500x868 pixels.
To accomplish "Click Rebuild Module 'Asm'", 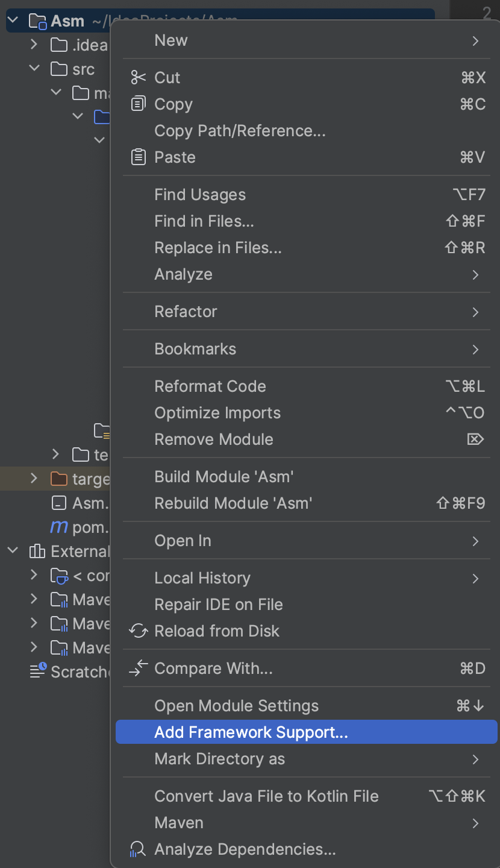I will coord(233,503).
